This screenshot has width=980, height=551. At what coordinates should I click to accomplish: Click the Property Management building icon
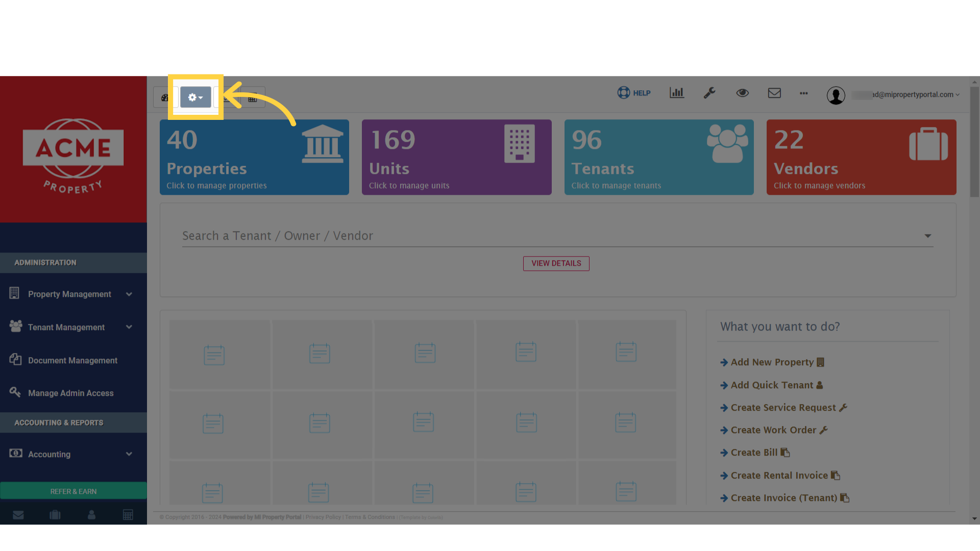[x=14, y=293]
